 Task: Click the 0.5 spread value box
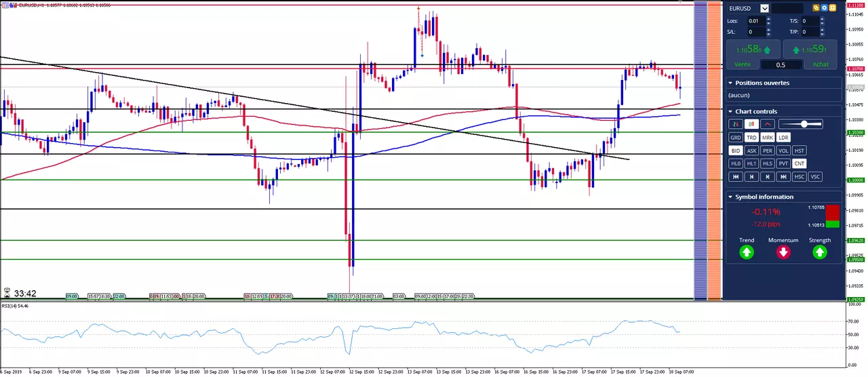point(781,65)
